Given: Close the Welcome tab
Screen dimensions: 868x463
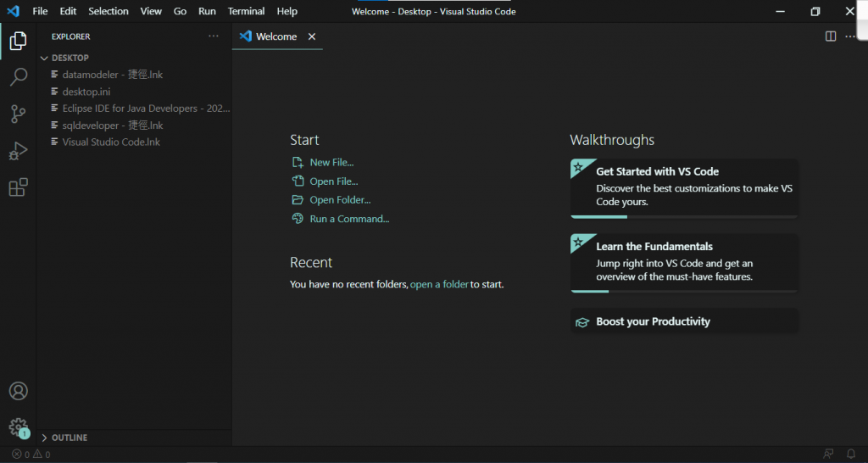Looking at the screenshot, I should (x=312, y=36).
